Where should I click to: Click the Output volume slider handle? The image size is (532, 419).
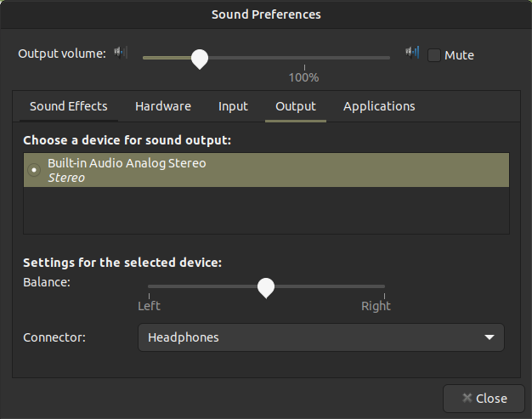[x=200, y=59]
